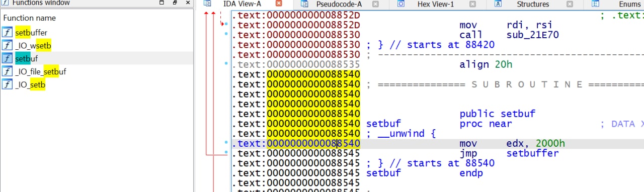
Task: Click 'endp' keyword
Action: (471, 173)
